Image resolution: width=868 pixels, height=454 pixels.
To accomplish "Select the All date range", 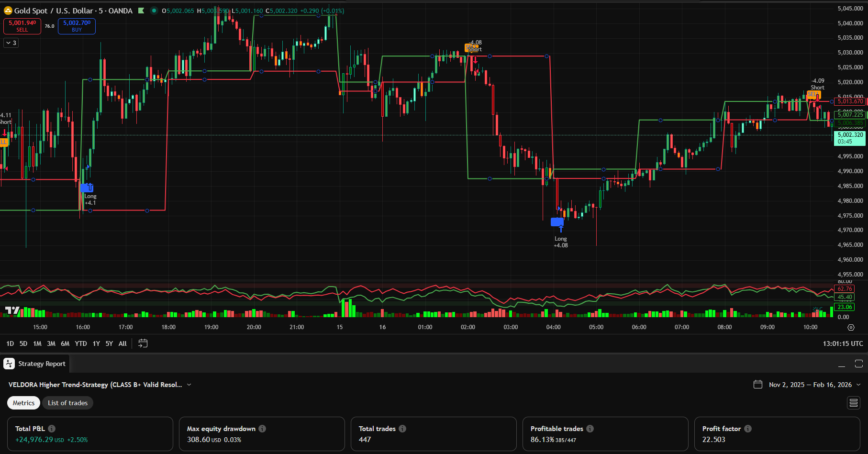I will 122,343.
